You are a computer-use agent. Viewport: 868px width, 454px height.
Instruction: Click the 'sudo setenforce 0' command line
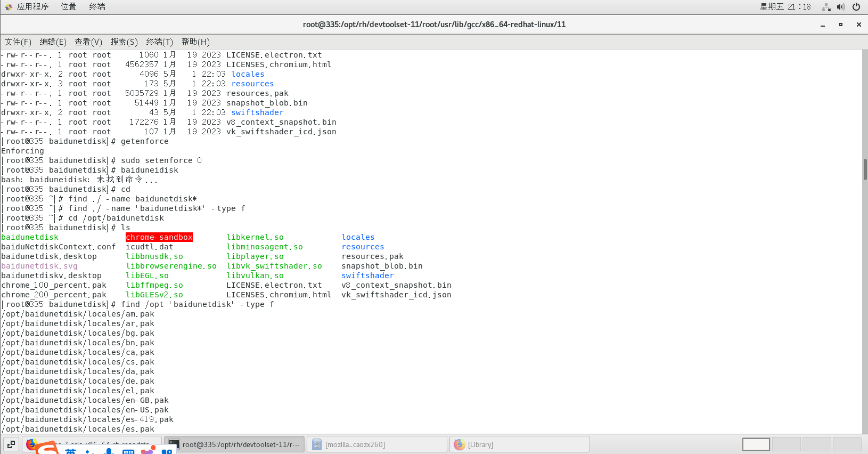tap(102, 160)
